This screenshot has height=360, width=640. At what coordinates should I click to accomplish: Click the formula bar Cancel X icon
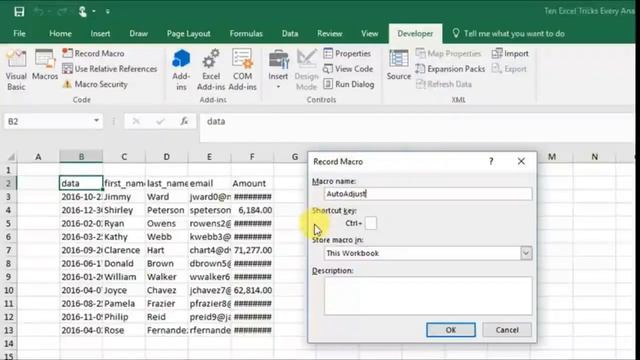click(136, 121)
